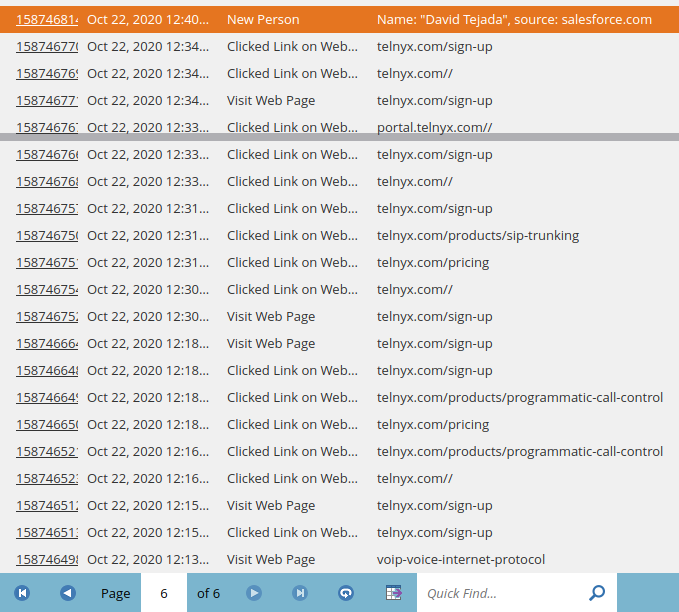Refresh the activity log list
This screenshot has height=612, width=679.
[x=346, y=593]
